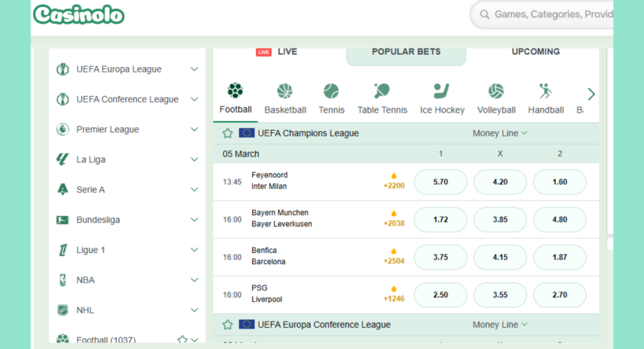Select the Ice Hockey sport icon
The width and height of the screenshot is (644, 349).
441,91
